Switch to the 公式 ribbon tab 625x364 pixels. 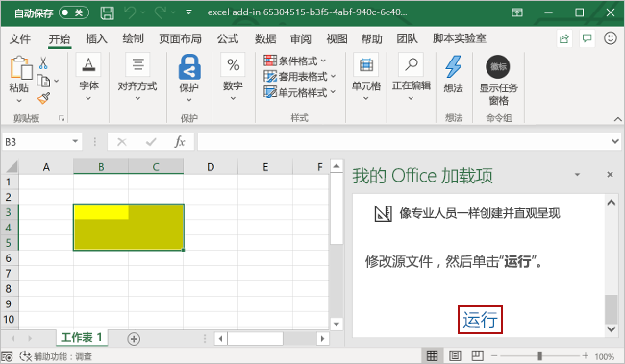point(228,38)
